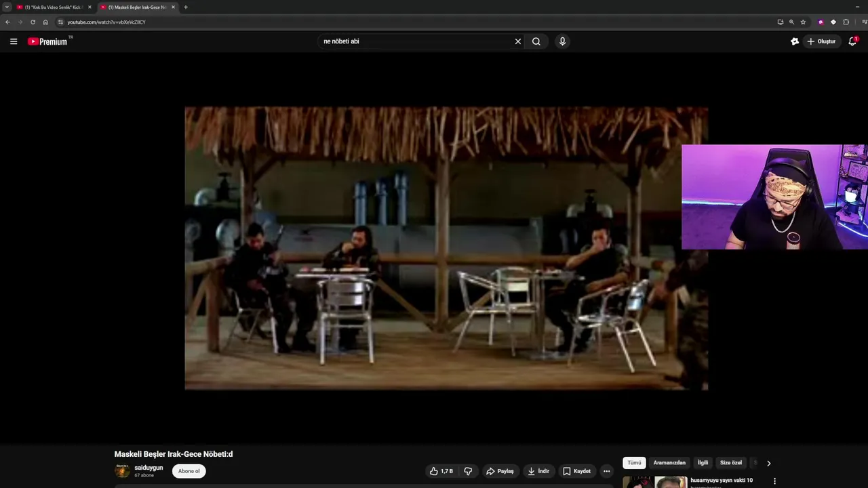
Task: Like the video (1,7 B)
Action: point(441,471)
